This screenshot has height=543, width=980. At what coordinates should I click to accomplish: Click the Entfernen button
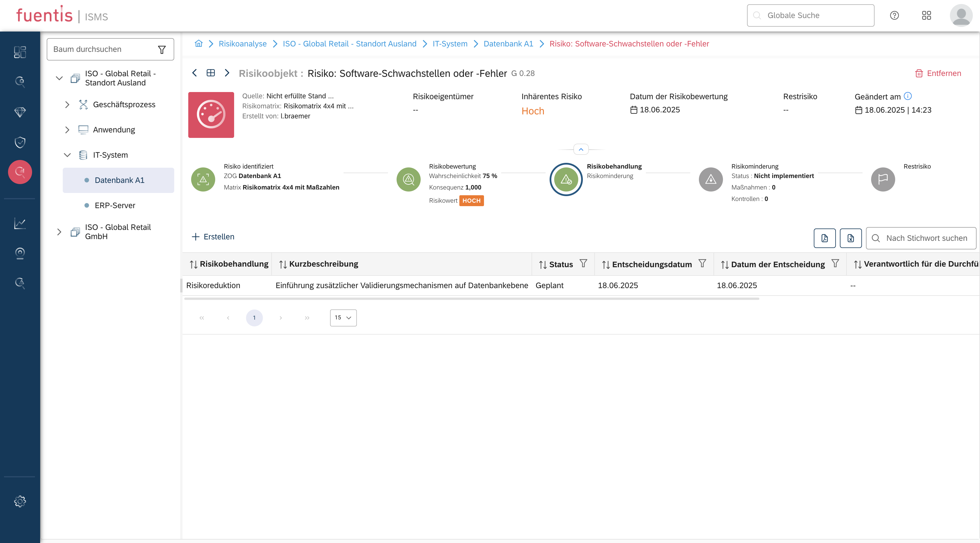point(938,73)
